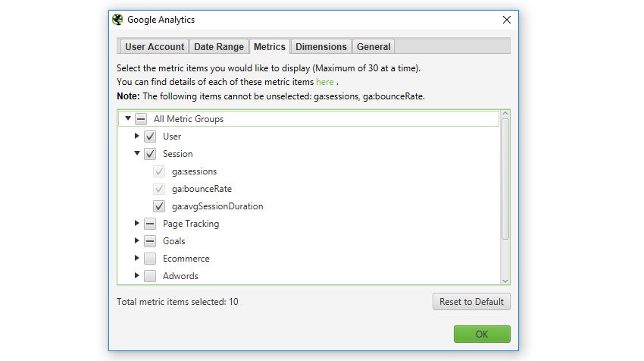Expand the User metric group

(x=137, y=136)
